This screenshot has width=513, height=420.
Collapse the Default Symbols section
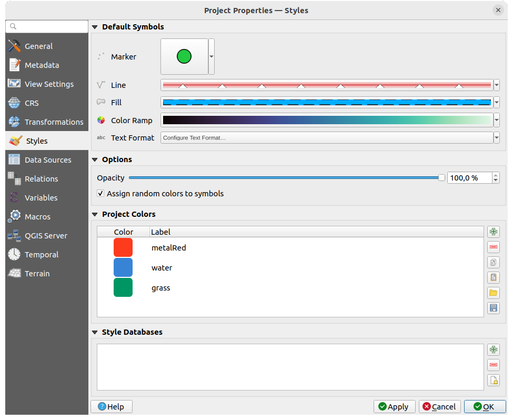[x=95, y=27]
